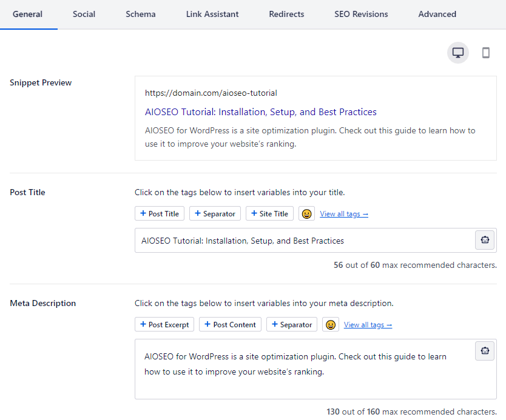Screen dimensions: 506x420
Task: Open the Social tab
Action: pos(84,14)
